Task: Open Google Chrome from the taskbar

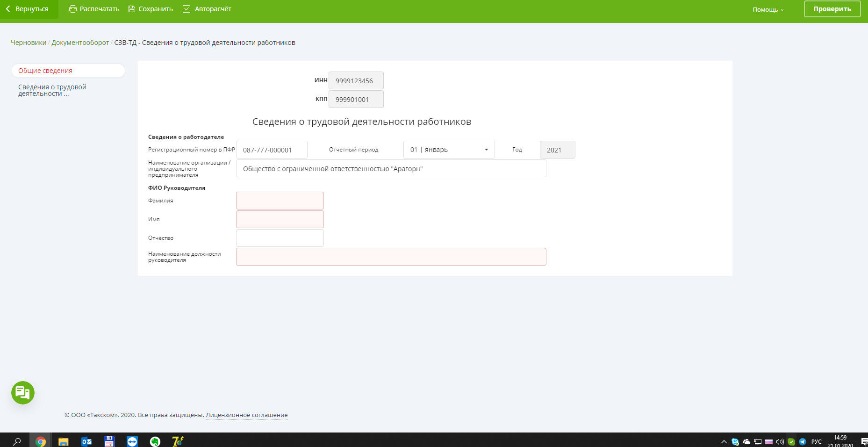Action: point(41,441)
